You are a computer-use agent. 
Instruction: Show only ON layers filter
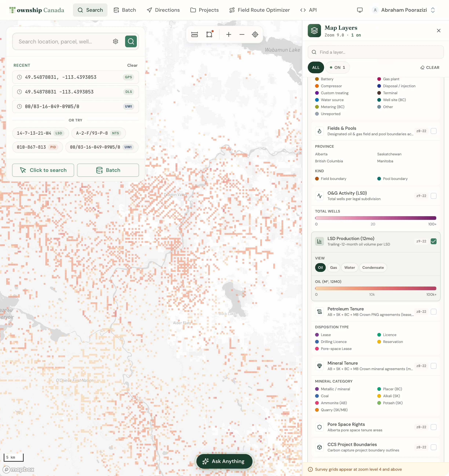pos(337,68)
